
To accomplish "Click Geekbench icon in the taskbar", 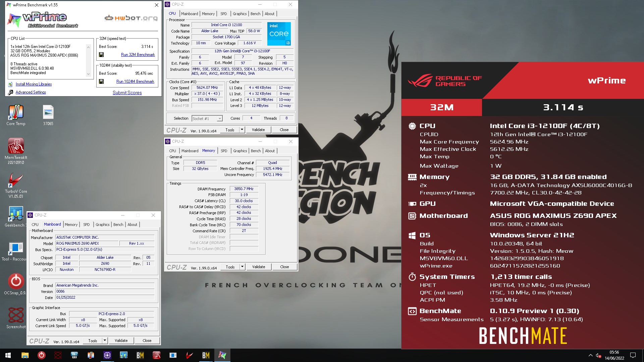I will 124,355.
